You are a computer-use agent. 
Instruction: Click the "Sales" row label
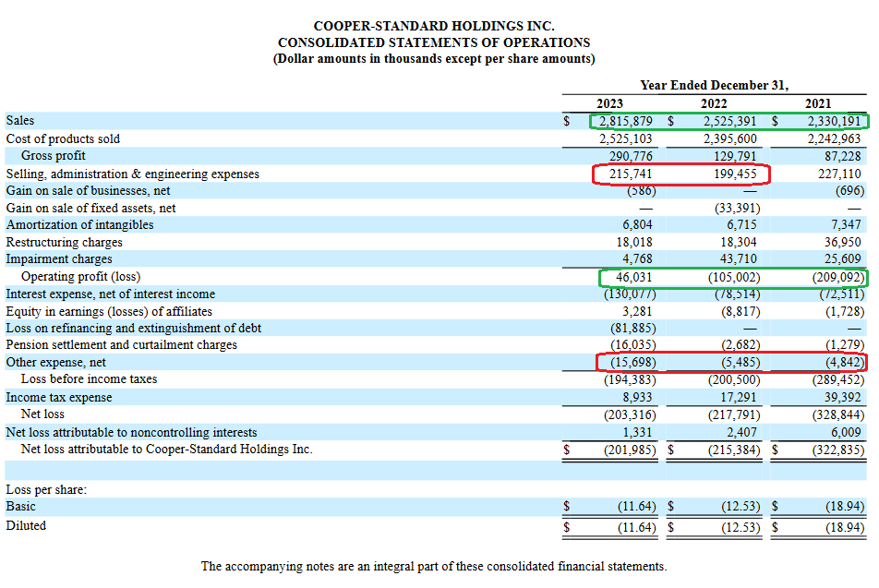point(20,121)
